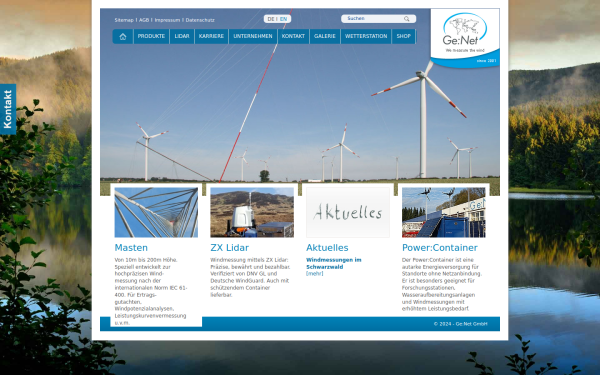Open the Impressum link
Image resolution: width=600 pixels, height=375 pixels.
point(167,20)
